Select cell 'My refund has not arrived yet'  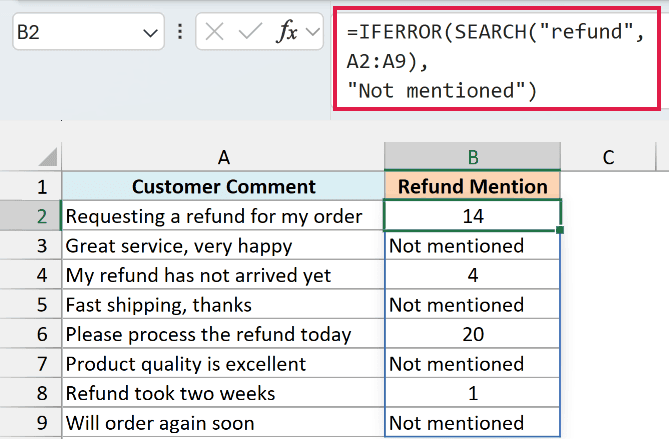pyautogui.click(x=223, y=275)
